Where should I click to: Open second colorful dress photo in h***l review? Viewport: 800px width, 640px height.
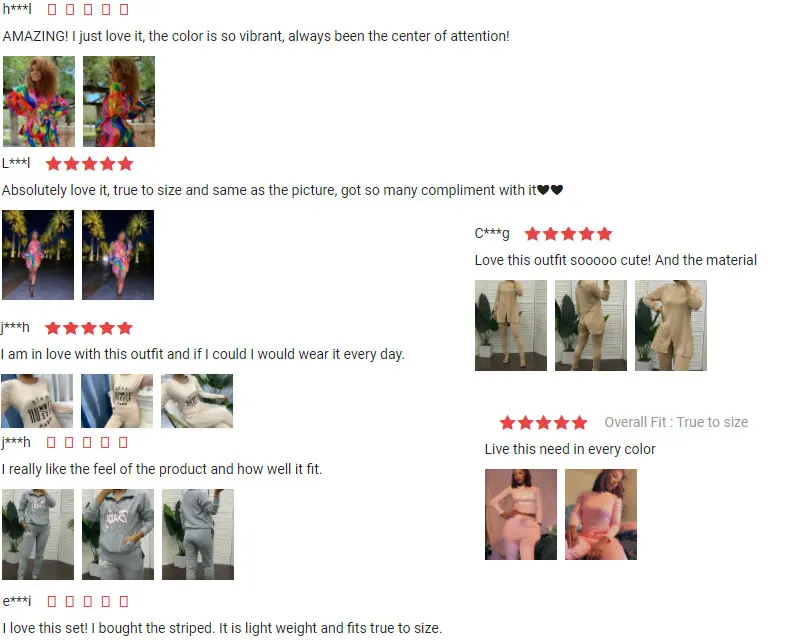pos(119,102)
